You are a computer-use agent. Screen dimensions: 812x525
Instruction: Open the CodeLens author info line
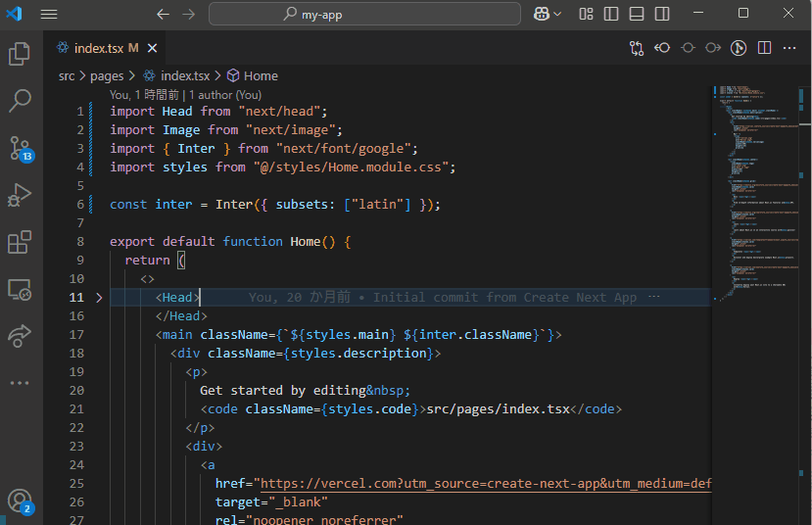pyautogui.click(x=185, y=95)
